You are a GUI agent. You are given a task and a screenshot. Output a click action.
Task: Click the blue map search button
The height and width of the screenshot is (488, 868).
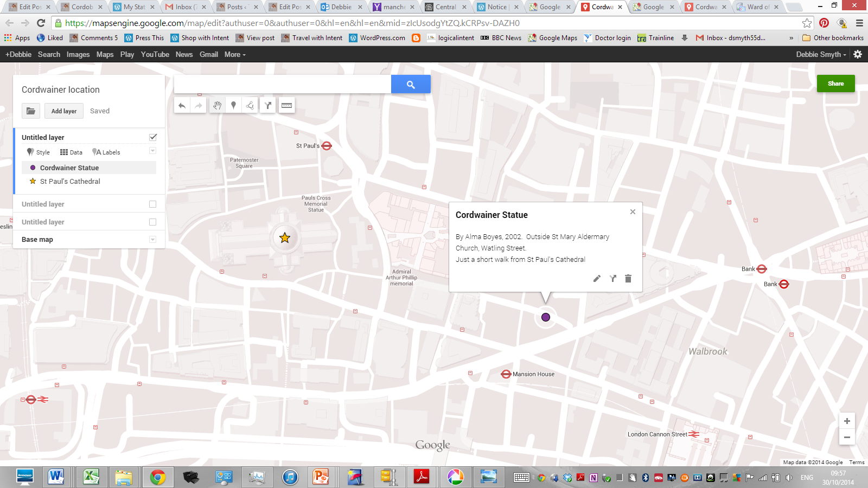coord(411,84)
